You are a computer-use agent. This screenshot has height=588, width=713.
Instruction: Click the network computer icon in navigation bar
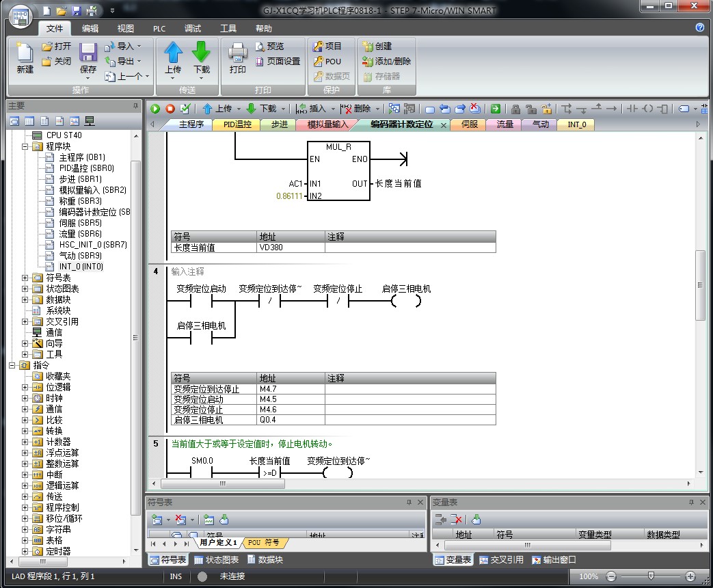(90, 121)
